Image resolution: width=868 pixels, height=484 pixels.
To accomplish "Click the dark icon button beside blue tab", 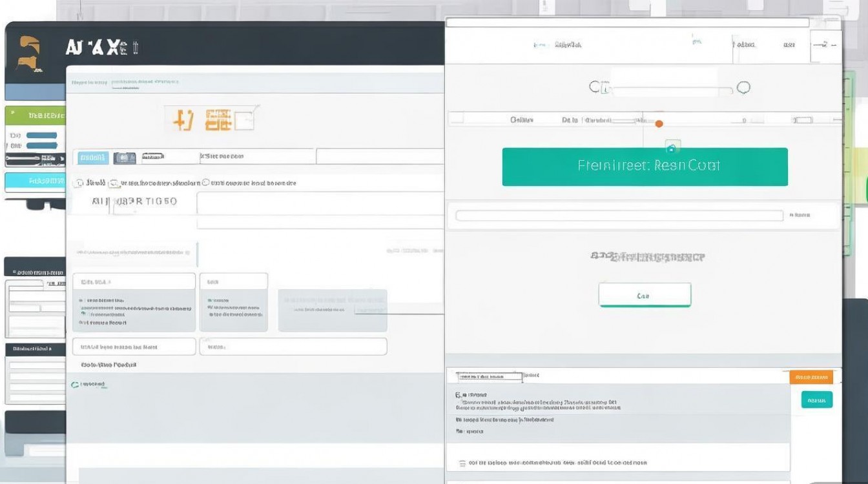I will pyautogui.click(x=125, y=157).
